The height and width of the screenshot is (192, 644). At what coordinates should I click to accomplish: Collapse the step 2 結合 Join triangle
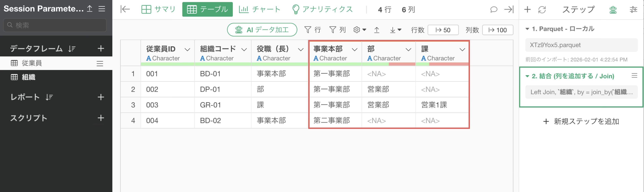[x=527, y=76]
